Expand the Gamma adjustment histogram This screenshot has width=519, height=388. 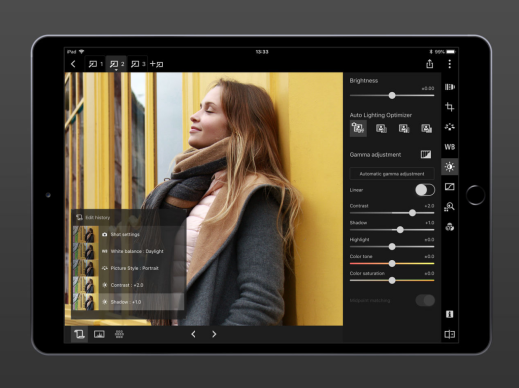[x=426, y=154]
